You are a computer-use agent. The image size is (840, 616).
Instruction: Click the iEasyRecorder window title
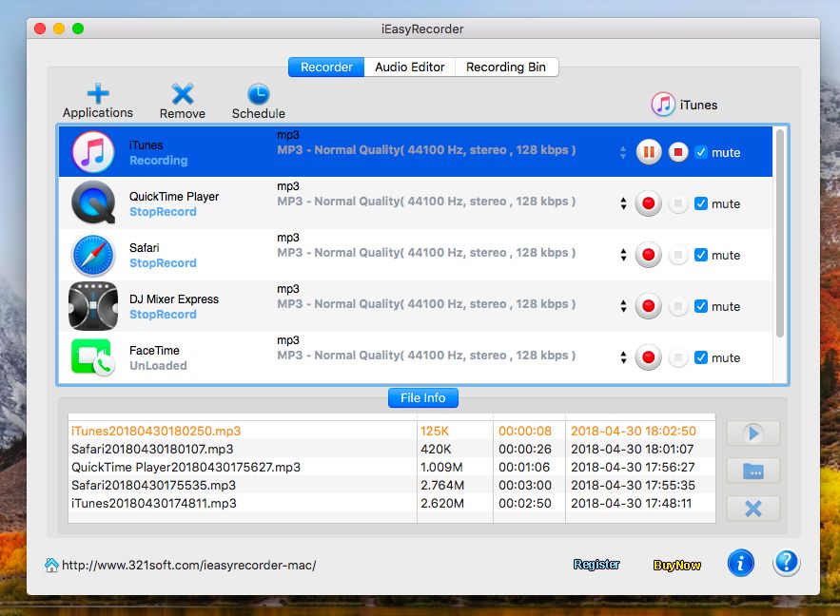(422, 29)
